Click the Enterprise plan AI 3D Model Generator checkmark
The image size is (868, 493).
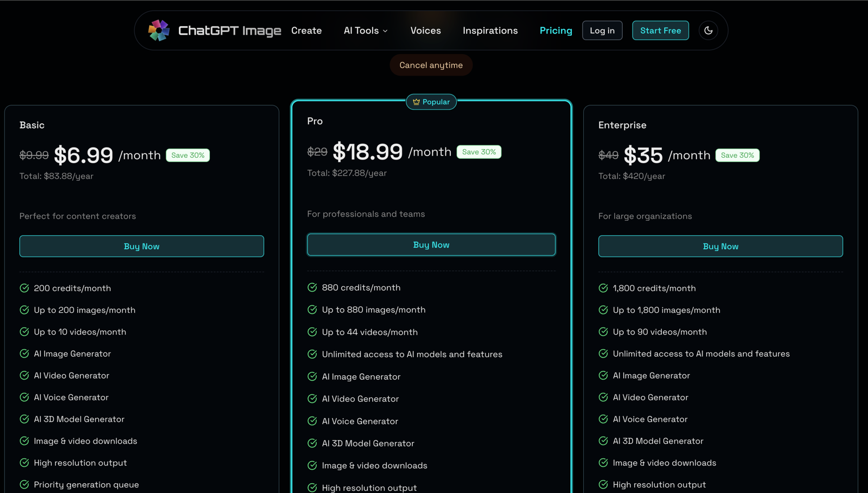603,441
